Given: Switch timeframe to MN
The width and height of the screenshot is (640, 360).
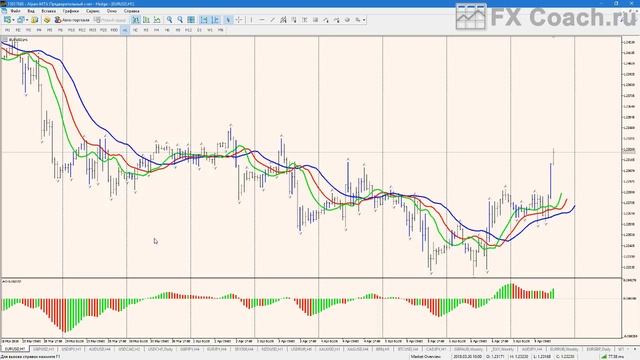Looking at the screenshot, I should tap(220, 30).
